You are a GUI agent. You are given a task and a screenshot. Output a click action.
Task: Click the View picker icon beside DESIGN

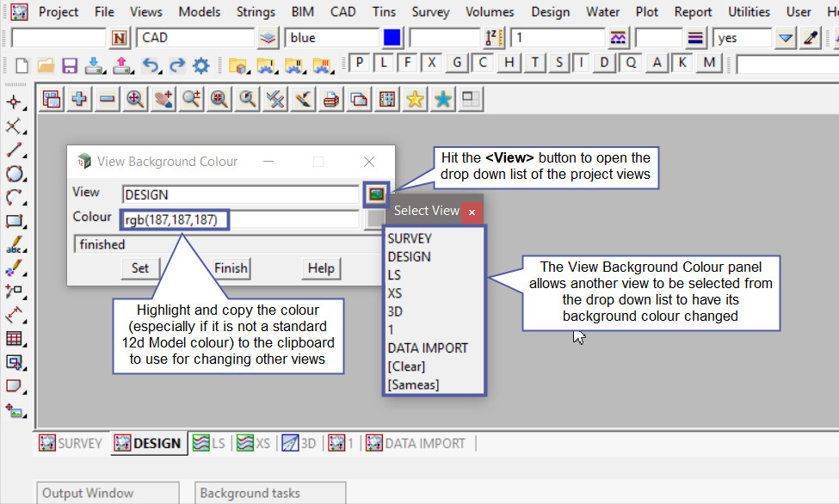pyautogui.click(x=375, y=194)
